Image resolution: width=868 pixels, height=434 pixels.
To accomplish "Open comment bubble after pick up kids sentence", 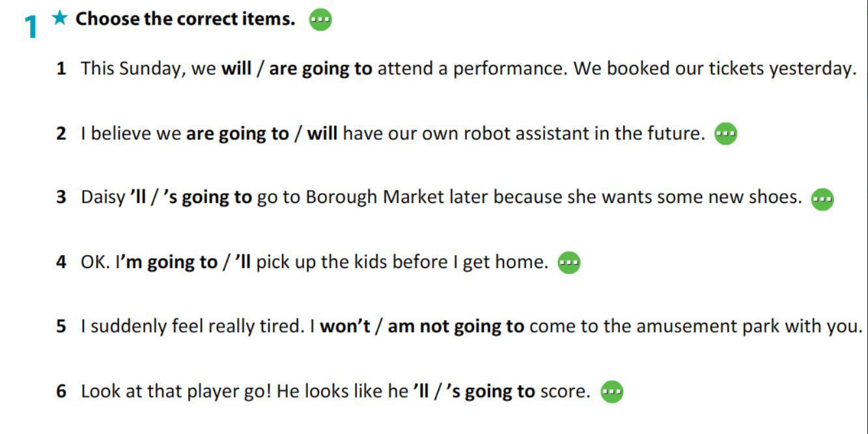I will click(x=569, y=263).
